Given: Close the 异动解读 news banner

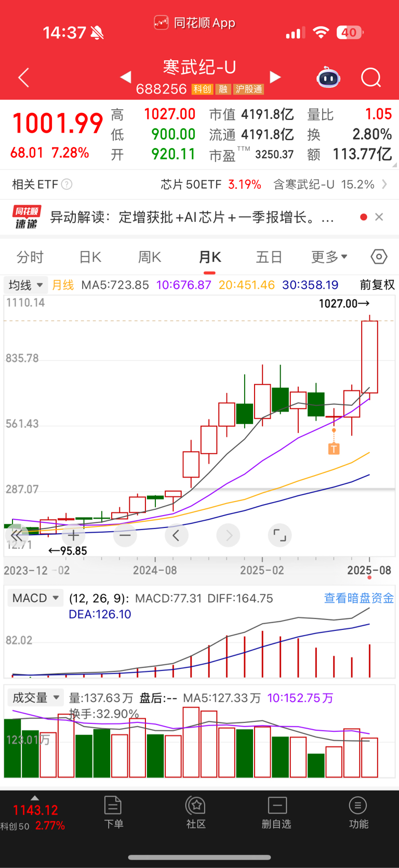Looking at the screenshot, I should (379, 217).
